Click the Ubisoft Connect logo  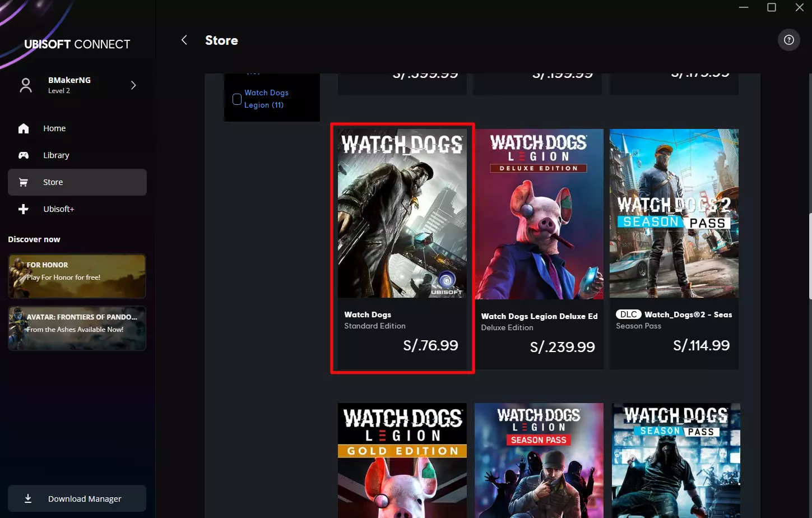77,44
